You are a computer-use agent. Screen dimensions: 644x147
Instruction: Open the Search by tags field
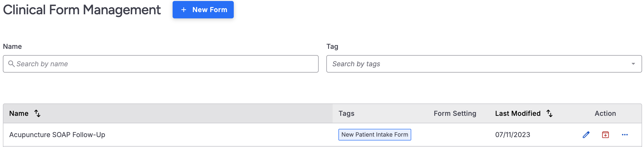(475, 64)
